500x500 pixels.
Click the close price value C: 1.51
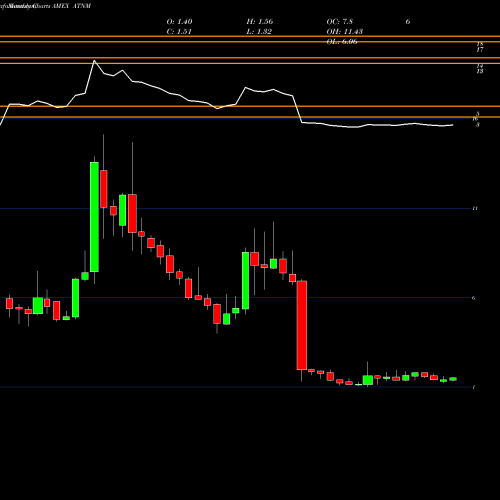(x=179, y=32)
